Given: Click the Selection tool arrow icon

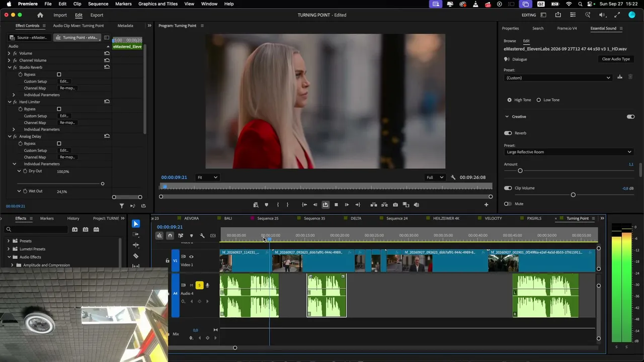Looking at the screenshot, I should tap(136, 224).
